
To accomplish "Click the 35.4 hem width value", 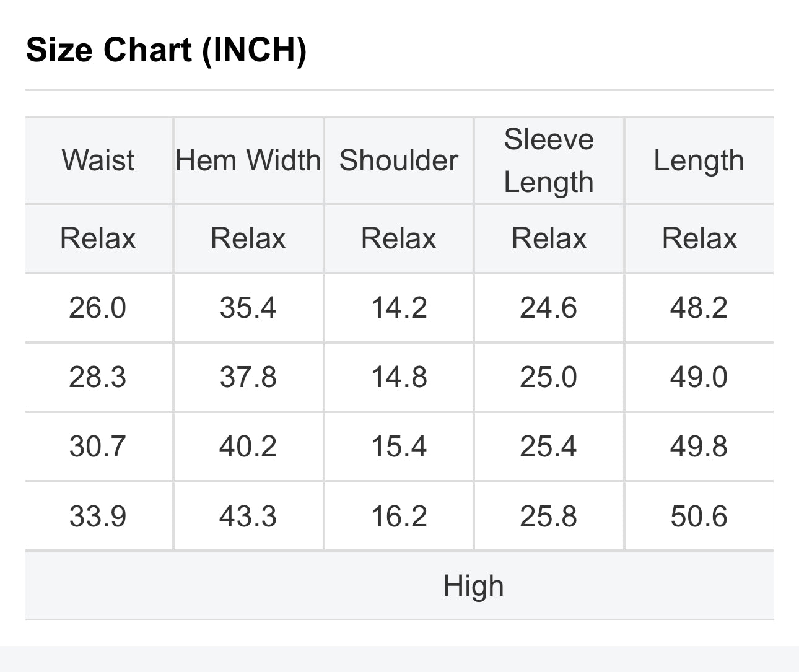I will point(248,308).
